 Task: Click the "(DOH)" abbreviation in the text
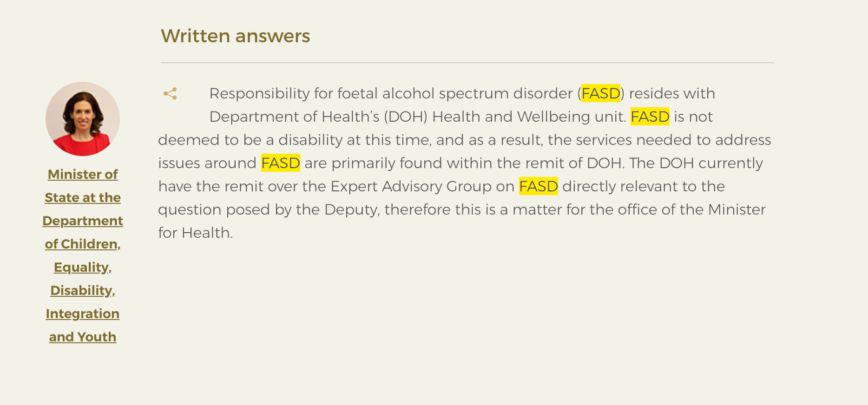point(406,117)
